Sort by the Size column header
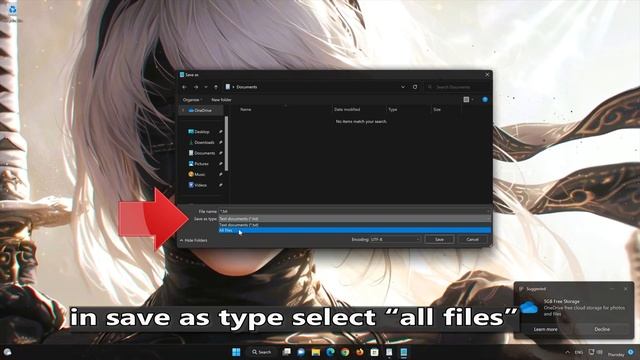The width and height of the screenshot is (640, 360). coord(437,109)
